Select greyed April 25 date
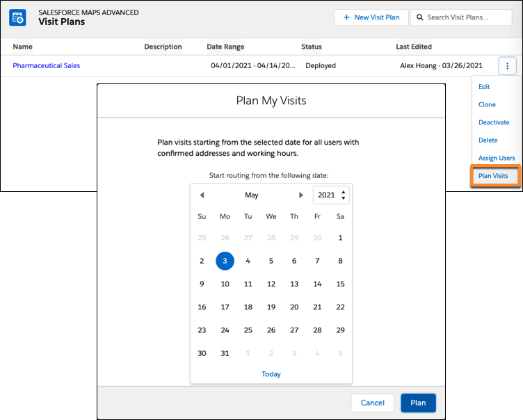Image resolution: width=523 pixels, height=420 pixels. click(x=202, y=238)
